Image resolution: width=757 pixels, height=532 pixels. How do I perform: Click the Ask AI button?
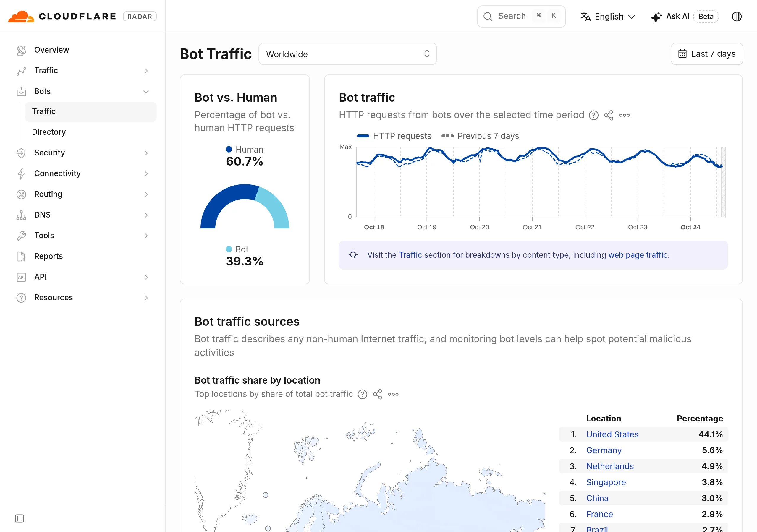[685, 17]
